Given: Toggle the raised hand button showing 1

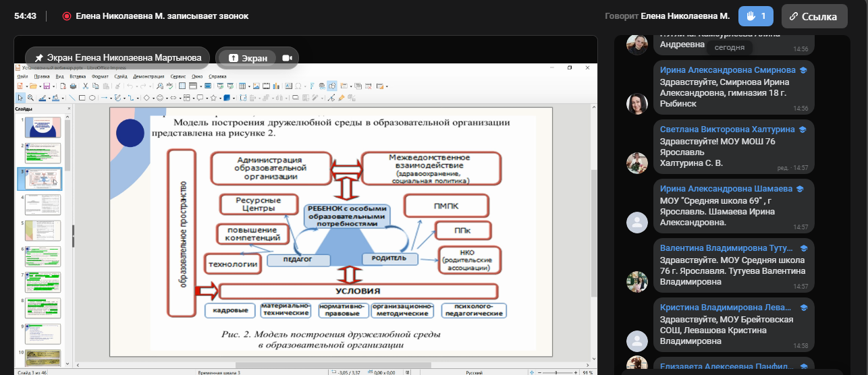Looking at the screenshot, I should 756,16.
